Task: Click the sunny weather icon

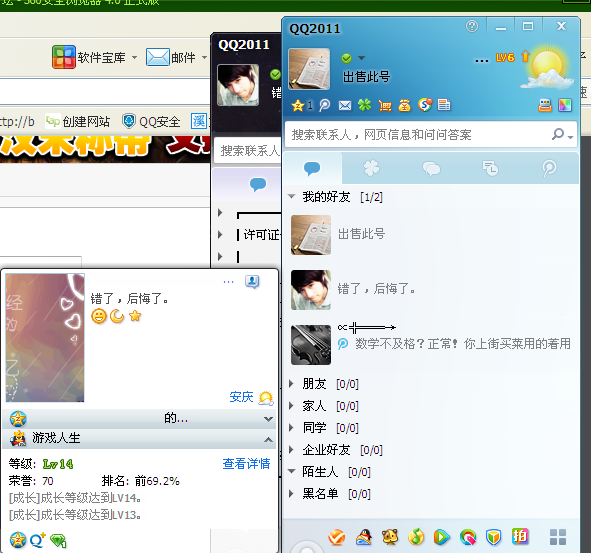Action: click(x=548, y=68)
